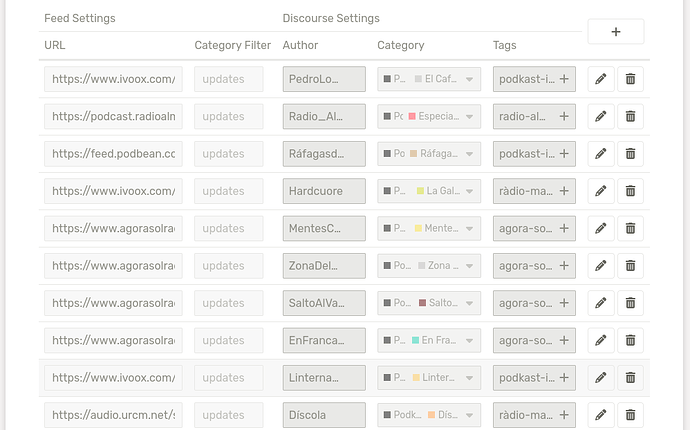This screenshot has height=430, width=690.
Task: Edit the PedroLo feed row
Action: tap(601, 79)
